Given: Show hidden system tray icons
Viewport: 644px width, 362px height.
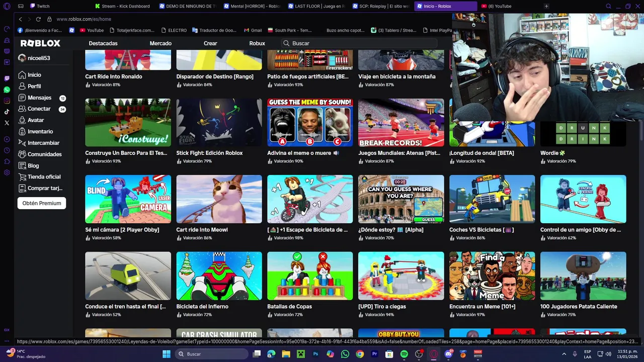Looking at the screenshot, I should 564,354.
